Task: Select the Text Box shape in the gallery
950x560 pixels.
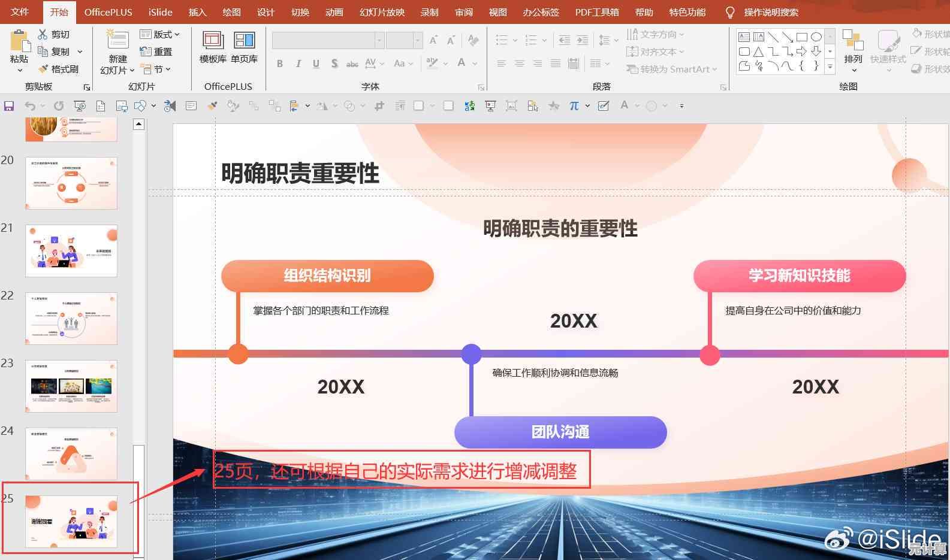Action: coord(744,37)
